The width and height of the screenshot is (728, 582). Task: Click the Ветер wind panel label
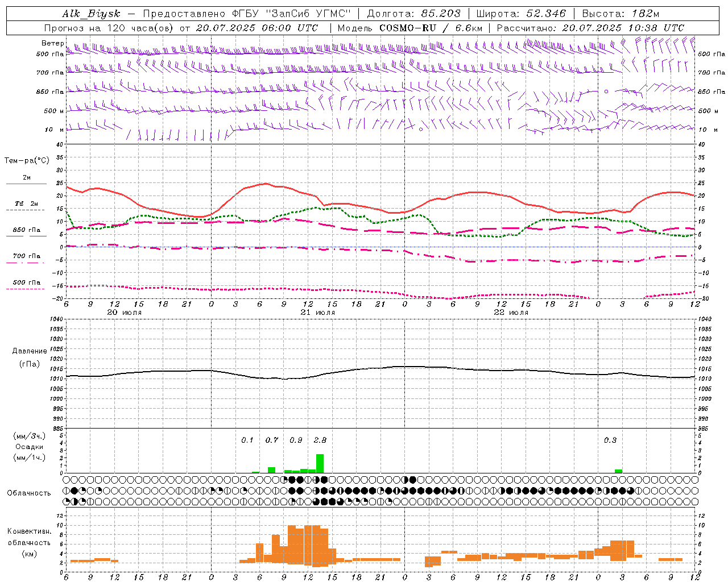(52, 43)
